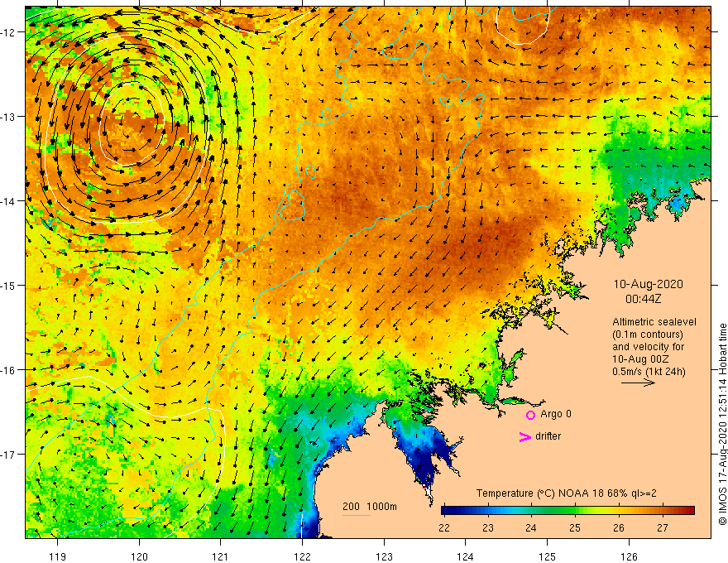
Task: Click the longitude axis label '123'
Action: click(x=384, y=556)
